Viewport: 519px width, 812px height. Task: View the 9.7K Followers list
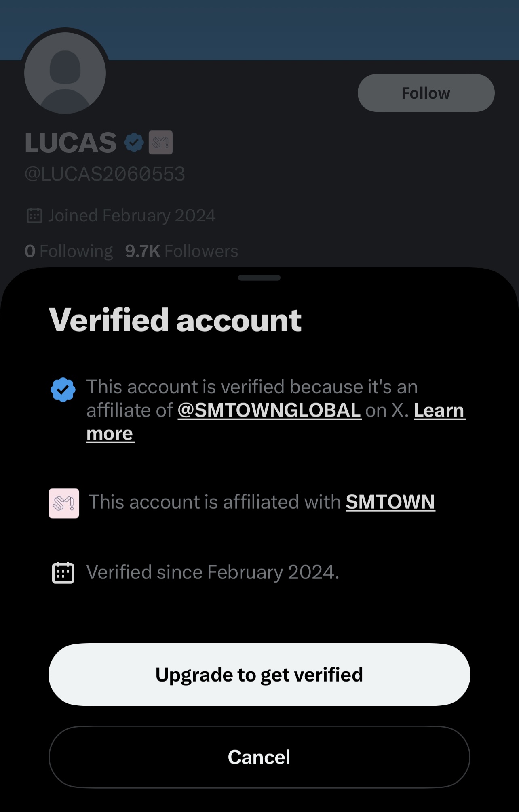pos(181,251)
